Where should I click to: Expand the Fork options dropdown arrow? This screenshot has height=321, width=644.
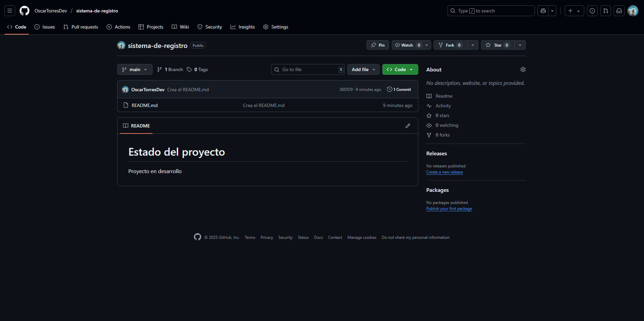tap(473, 45)
